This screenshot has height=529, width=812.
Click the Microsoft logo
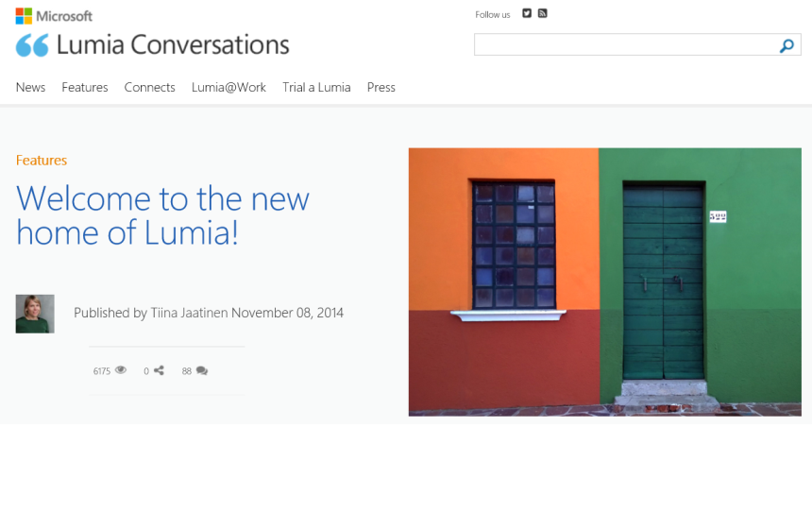[x=54, y=16]
